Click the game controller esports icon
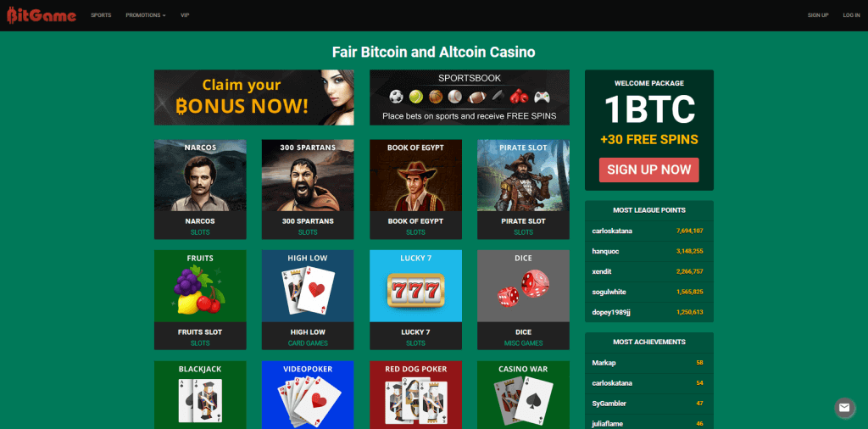868x429 pixels. point(542,97)
